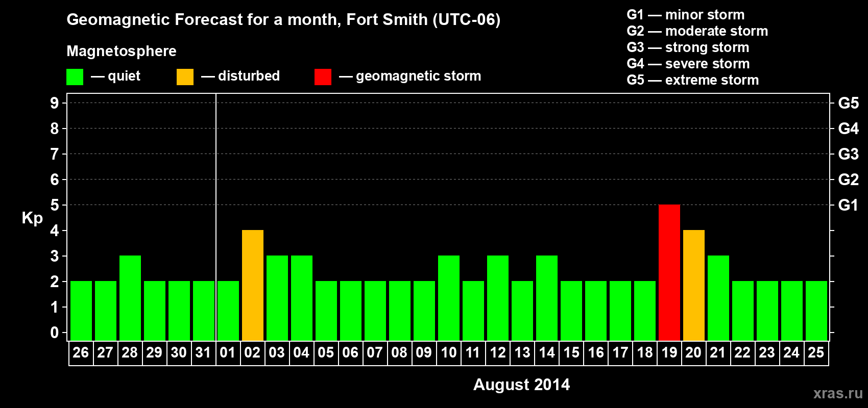Click the 'G3 — strong storm' legend line
Image resolution: width=868 pixels, height=408 pixels.
(x=688, y=47)
